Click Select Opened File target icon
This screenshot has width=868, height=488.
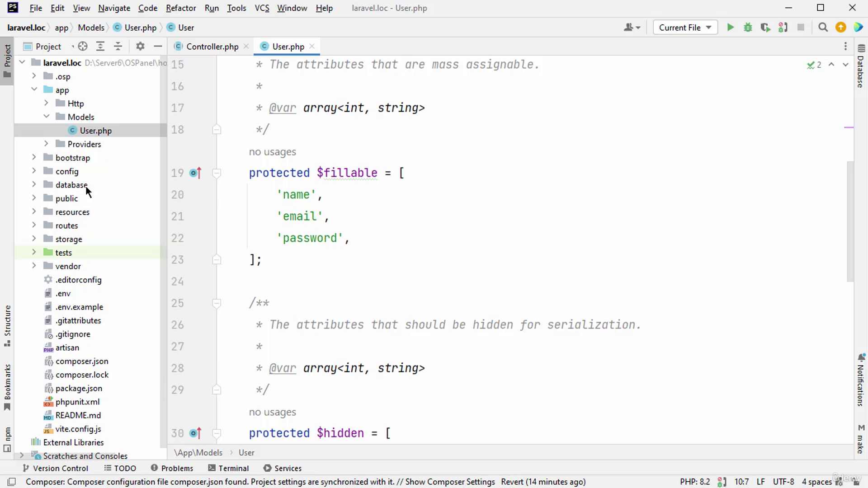83,47
